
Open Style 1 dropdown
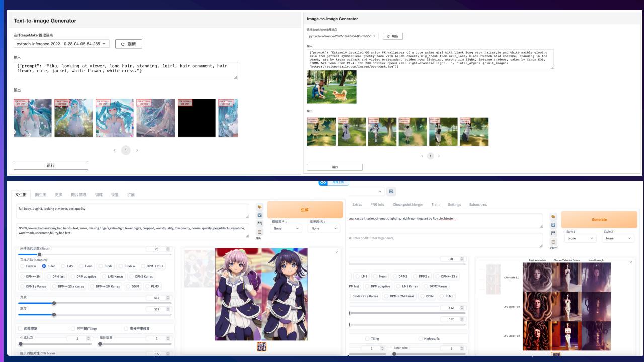[581, 238]
